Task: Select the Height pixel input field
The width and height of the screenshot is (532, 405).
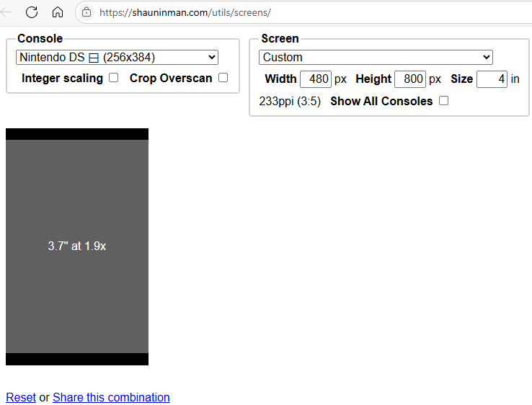Action: click(409, 79)
